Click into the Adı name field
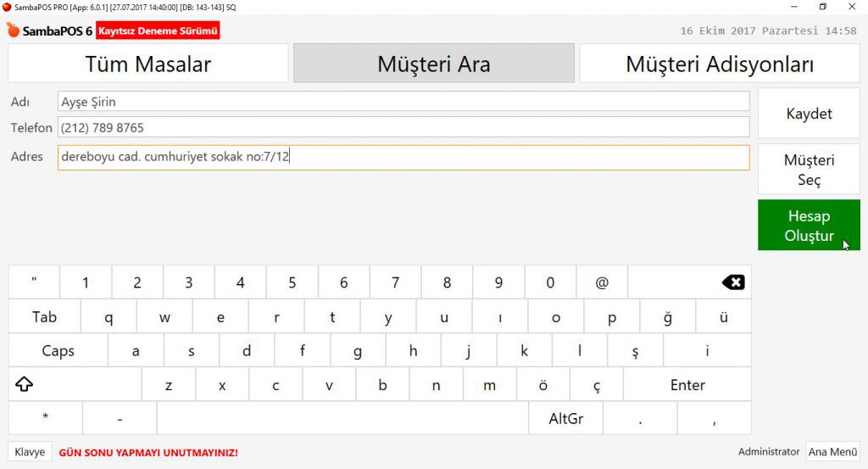 (x=403, y=102)
